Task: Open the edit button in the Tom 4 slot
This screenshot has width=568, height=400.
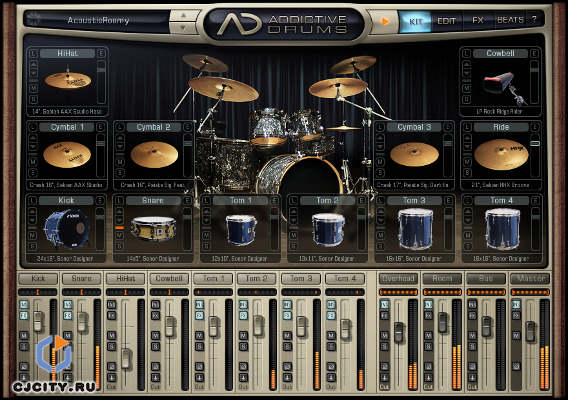Action: (535, 201)
